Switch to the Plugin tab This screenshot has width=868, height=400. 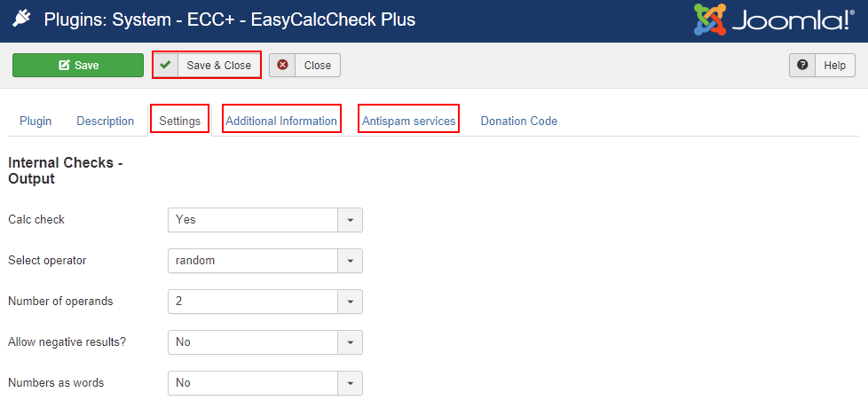(x=36, y=122)
